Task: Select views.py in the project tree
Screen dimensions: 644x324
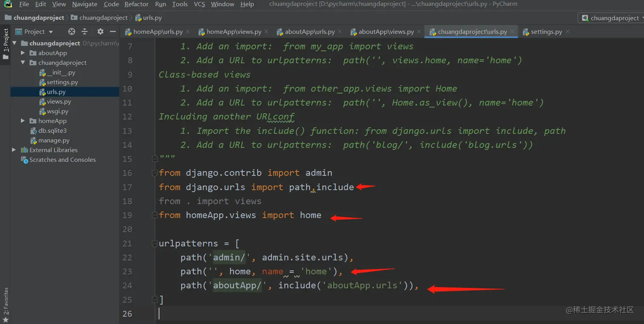Action: click(x=59, y=102)
